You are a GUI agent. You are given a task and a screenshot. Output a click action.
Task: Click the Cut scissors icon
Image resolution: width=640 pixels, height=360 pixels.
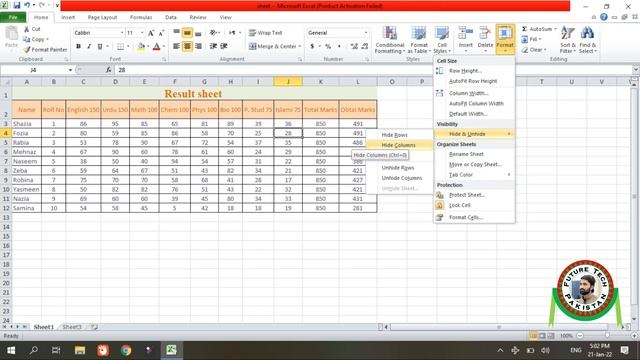[x=27, y=29]
